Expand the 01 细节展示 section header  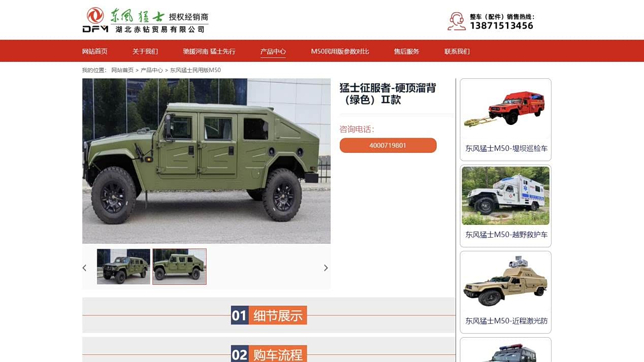(x=269, y=315)
